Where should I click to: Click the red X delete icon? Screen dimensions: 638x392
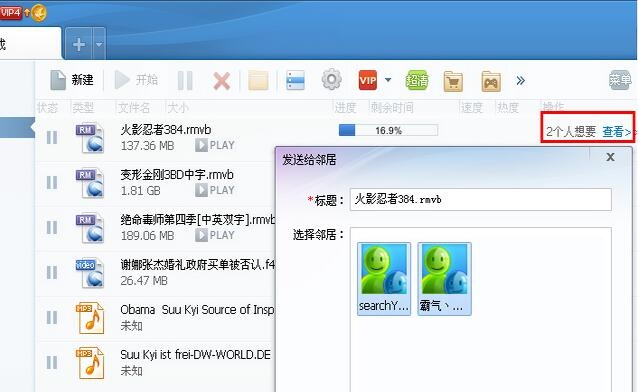(x=222, y=80)
